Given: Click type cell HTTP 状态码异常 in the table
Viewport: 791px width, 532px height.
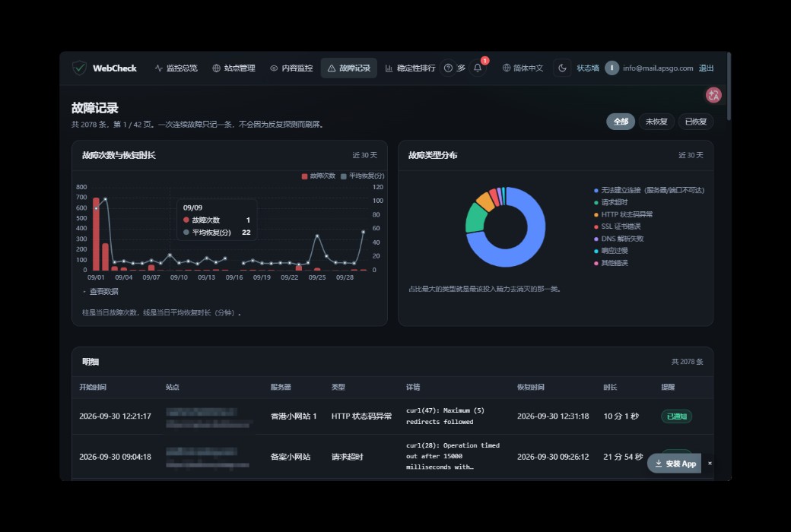Looking at the screenshot, I should [362, 416].
